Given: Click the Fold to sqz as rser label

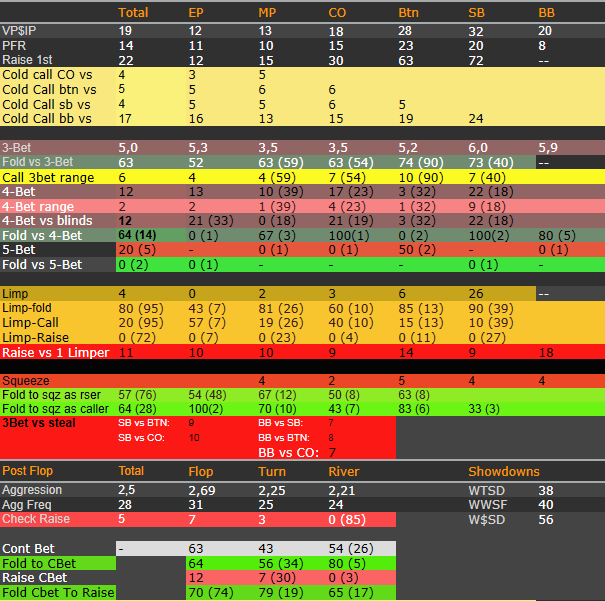Looking at the screenshot, I should pyautogui.click(x=51, y=395).
